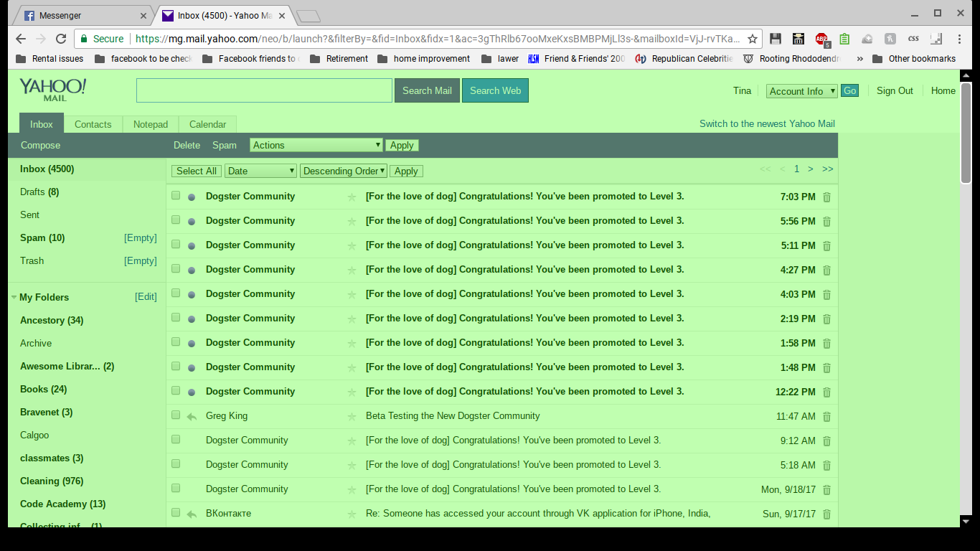Image resolution: width=980 pixels, height=551 pixels.
Task: Open the AdBlock Plus extension icon
Action: point(821,39)
